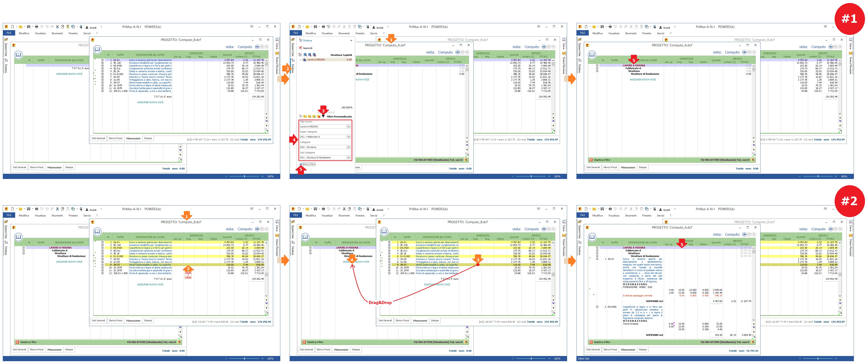Open Stampa tab in Computo_A showing 52 707.25
Image resolution: width=868 pixels, height=364 pixels.
pos(643,349)
